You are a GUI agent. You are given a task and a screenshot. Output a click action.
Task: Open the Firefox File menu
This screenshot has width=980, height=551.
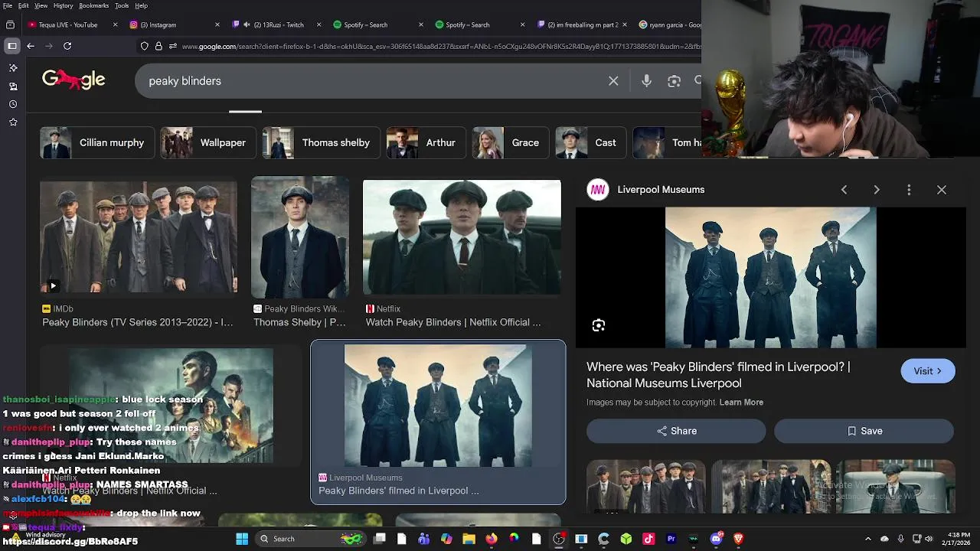point(7,5)
